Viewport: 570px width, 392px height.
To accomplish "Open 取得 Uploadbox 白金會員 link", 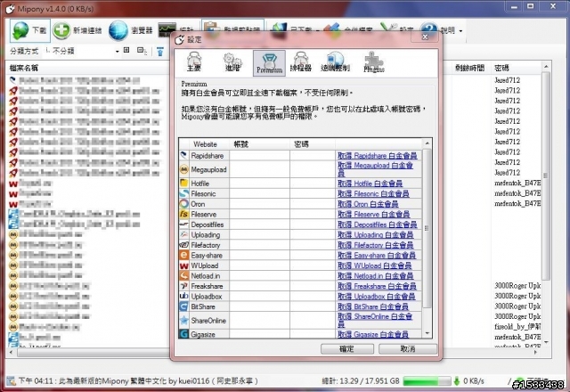I will pos(377,297).
